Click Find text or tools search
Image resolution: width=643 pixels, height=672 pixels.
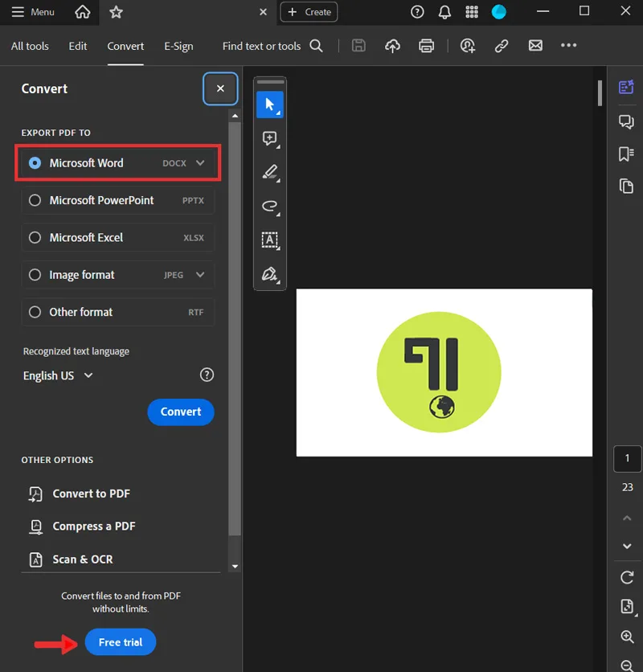pyautogui.click(x=272, y=46)
